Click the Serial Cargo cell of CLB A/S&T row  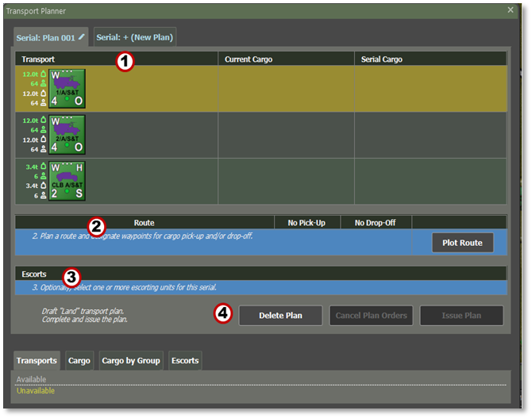click(x=430, y=181)
